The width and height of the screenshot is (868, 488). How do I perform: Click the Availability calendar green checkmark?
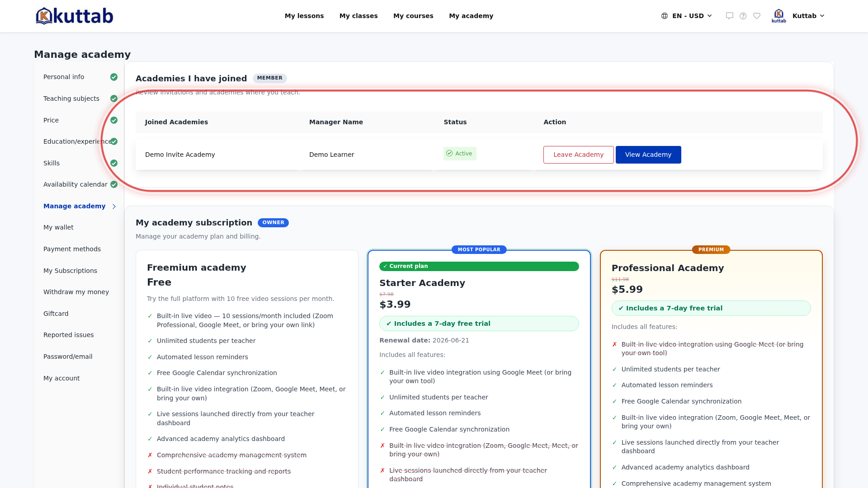coord(114,184)
